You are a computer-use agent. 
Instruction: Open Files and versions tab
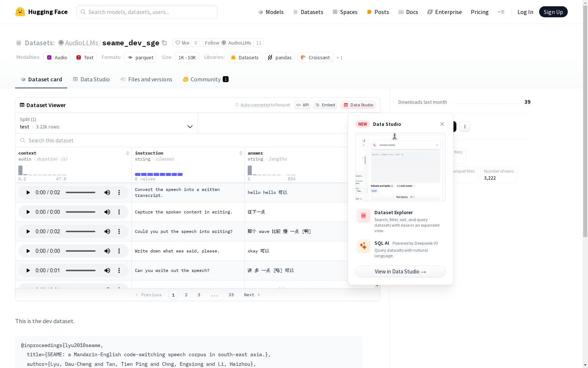pos(146,79)
